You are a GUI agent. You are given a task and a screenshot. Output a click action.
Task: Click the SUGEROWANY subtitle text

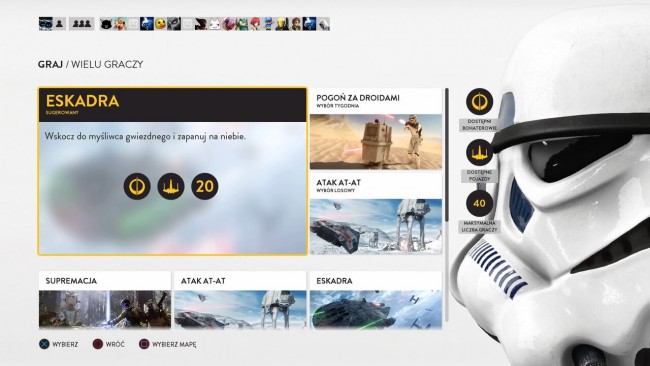[62, 112]
